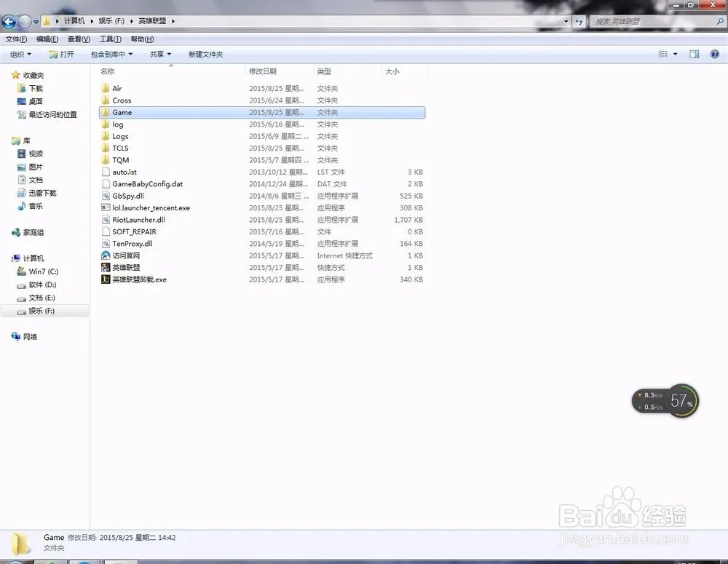Image resolution: width=728 pixels, height=564 pixels.
Task: Select GameBabyConfig.dat file icon
Action: click(106, 184)
